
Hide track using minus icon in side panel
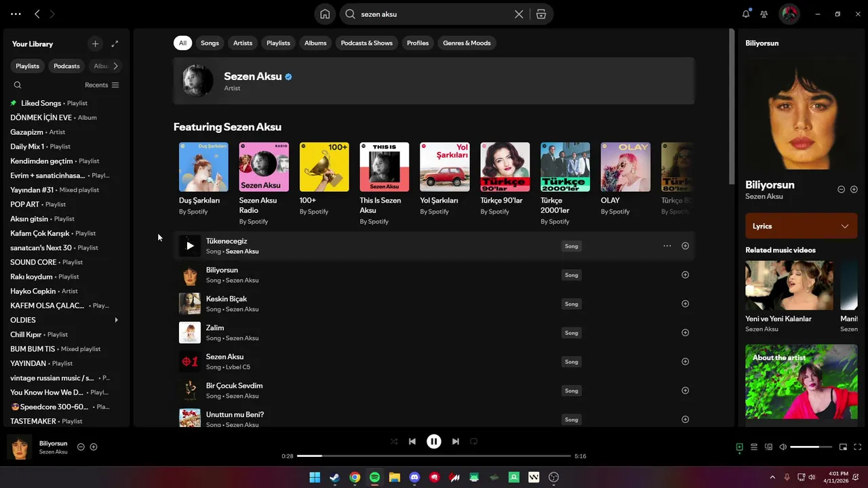(x=841, y=190)
